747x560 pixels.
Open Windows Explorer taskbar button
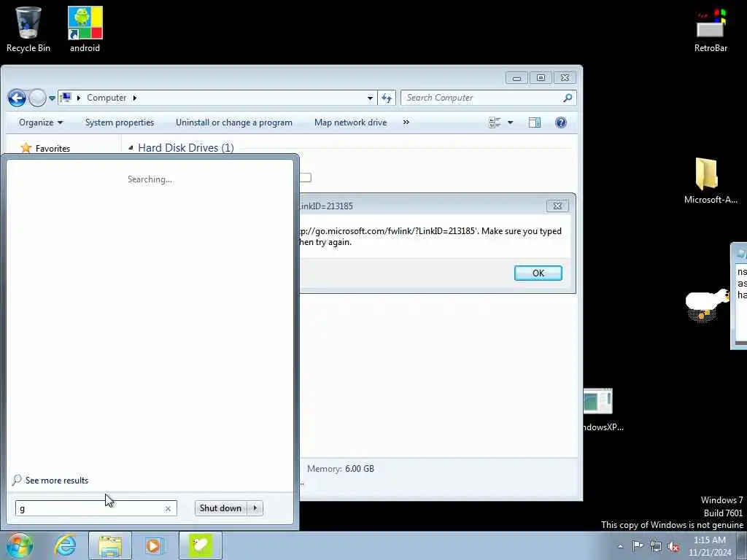tap(110, 545)
